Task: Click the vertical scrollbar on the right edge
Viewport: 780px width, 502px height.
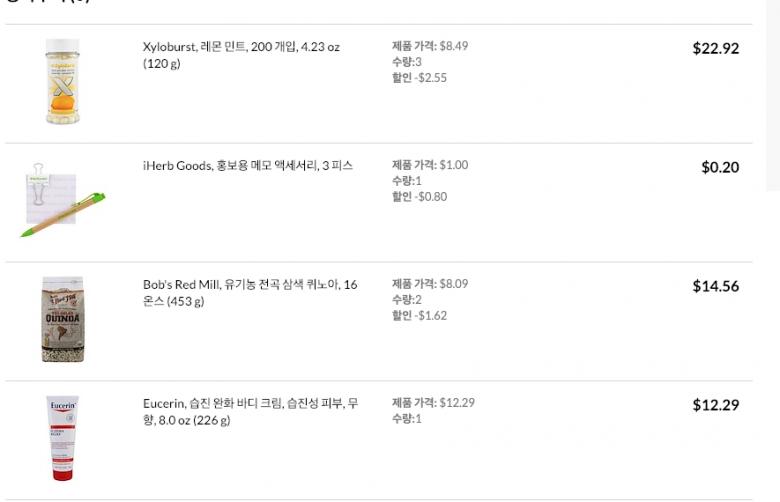Action: pyautogui.click(x=773, y=95)
